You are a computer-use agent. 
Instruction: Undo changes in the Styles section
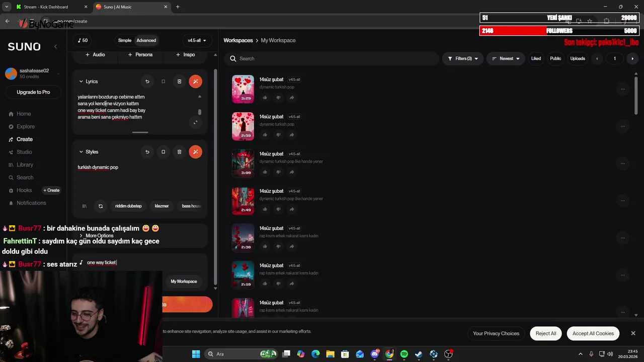pos(147,152)
